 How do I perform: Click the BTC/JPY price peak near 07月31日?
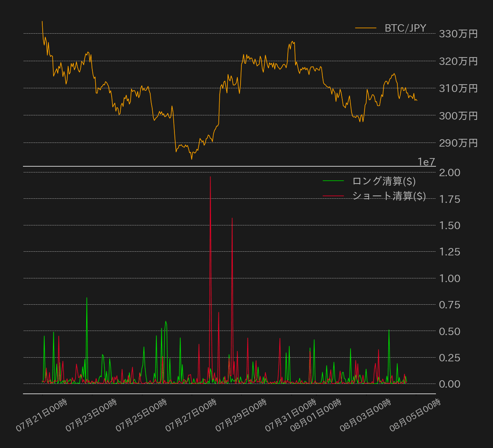pos(291,41)
